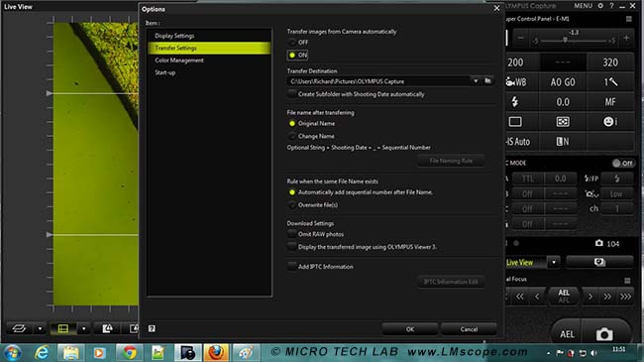Viewport: 644px width, 362px height.
Task: Open Firefox from taskbar
Action: point(216,353)
